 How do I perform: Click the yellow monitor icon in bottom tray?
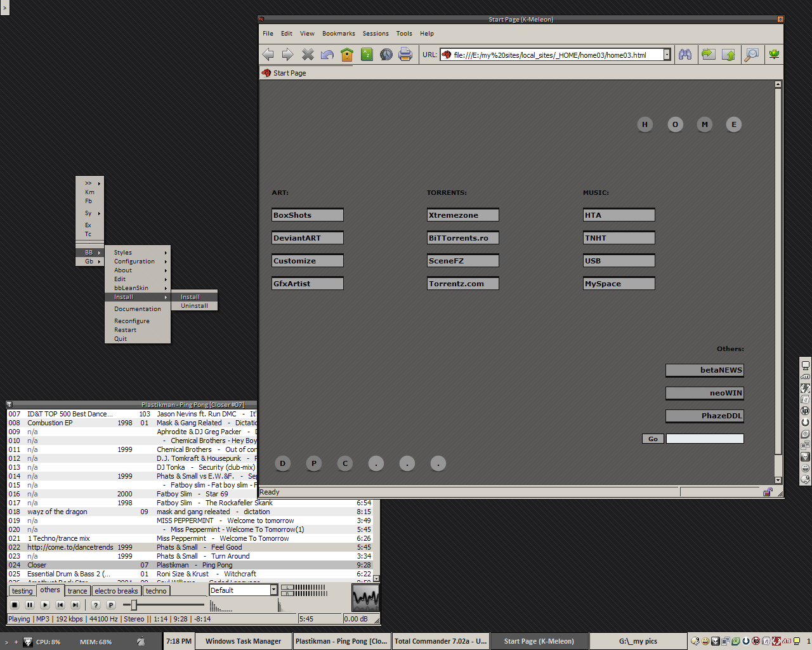pyautogui.click(x=797, y=641)
